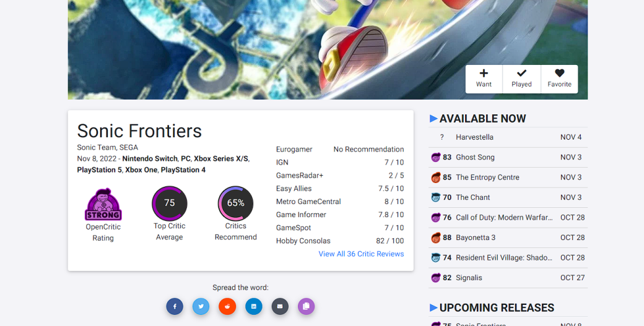Click the 75 Top Critic Average circle
This screenshot has height=326, width=644.
pos(169,204)
